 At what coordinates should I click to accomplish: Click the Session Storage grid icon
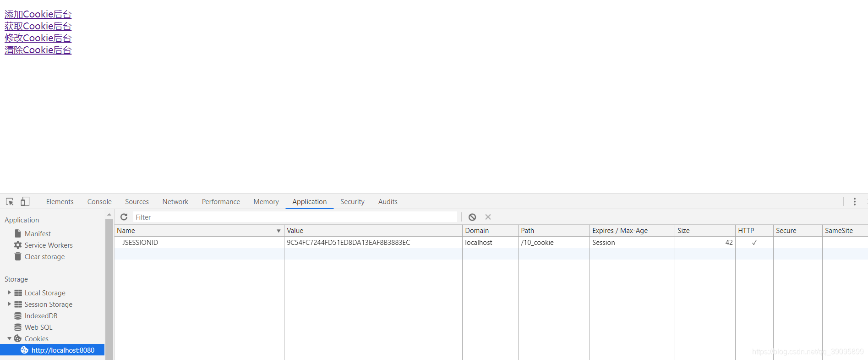click(x=18, y=304)
